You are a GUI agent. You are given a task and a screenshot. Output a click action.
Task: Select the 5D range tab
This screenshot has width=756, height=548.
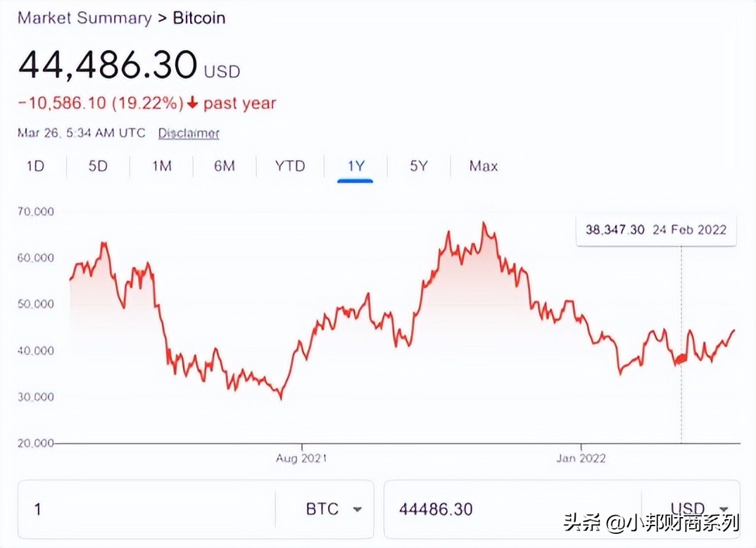(x=97, y=166)
